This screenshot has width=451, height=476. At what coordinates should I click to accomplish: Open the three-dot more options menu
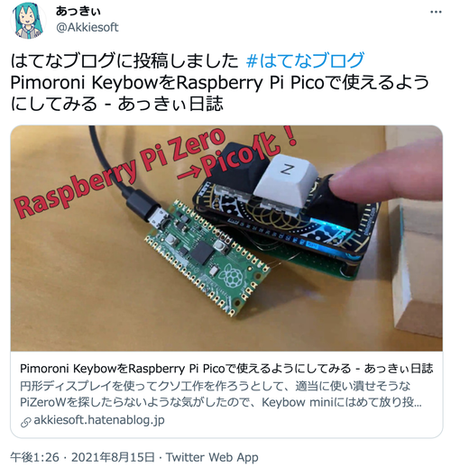pyautogui.click(x=436, y=12)
